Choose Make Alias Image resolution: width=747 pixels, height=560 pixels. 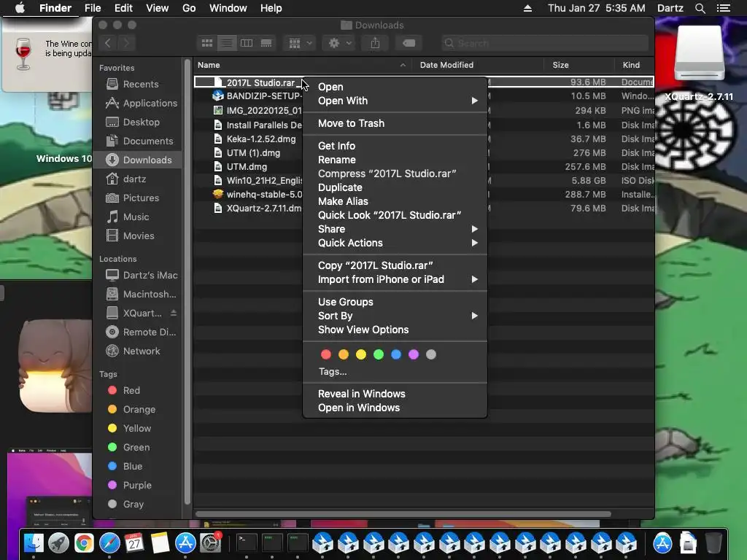point(395,201)
